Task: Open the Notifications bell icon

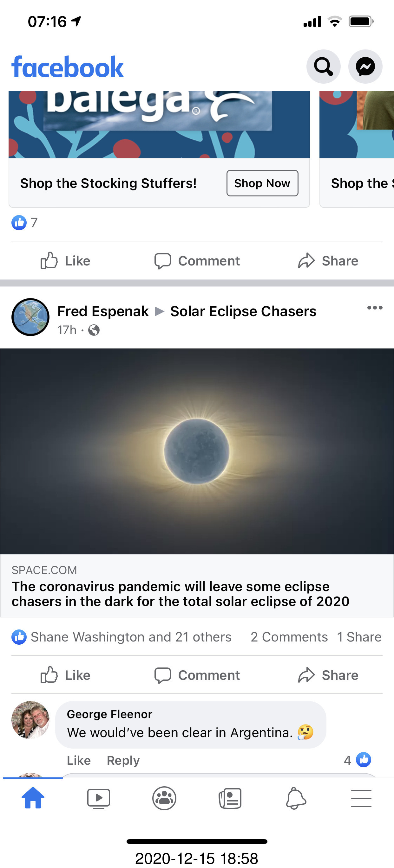Action: click(296, 798)
